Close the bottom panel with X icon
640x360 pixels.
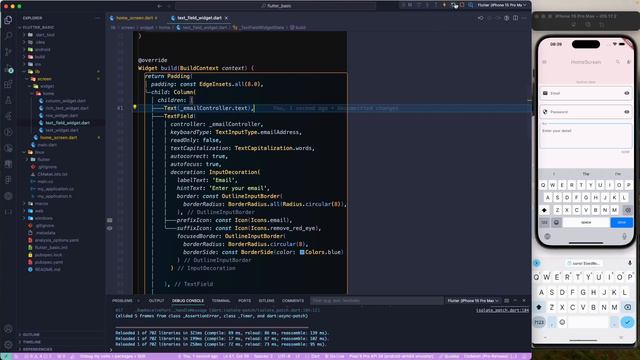[524, 301]
